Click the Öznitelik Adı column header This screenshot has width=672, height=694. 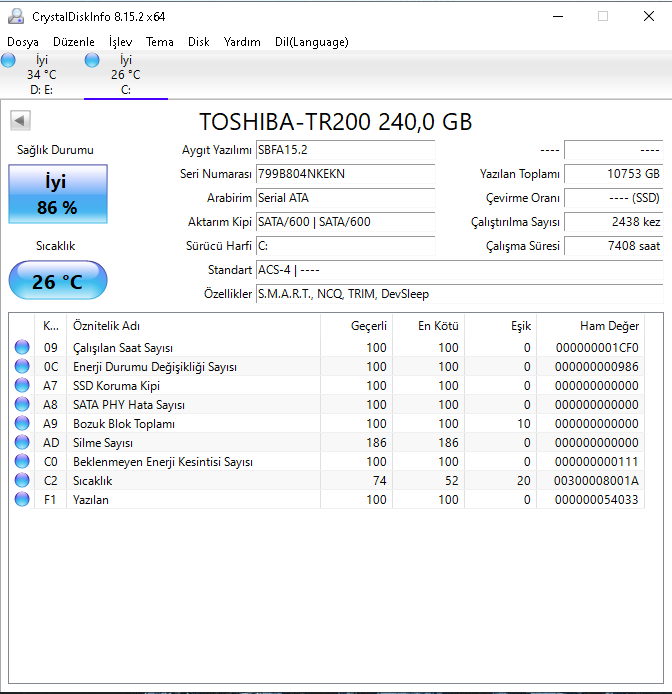105,326
